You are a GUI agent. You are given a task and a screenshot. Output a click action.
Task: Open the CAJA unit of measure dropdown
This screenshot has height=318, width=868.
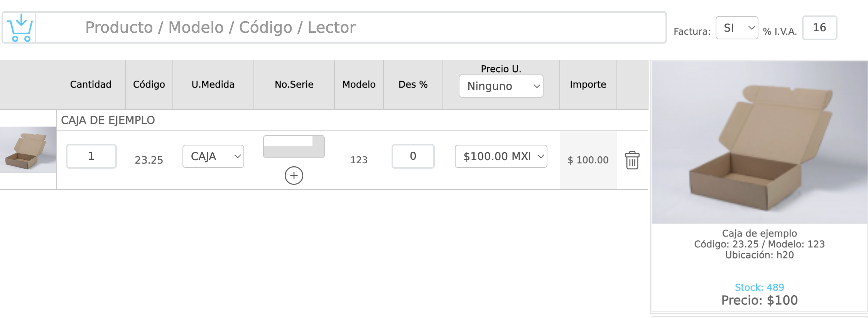point(213,156)
